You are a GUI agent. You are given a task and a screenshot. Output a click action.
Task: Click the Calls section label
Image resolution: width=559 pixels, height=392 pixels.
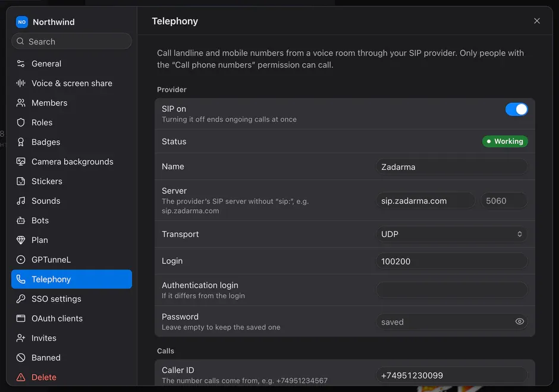pos(165,351)
